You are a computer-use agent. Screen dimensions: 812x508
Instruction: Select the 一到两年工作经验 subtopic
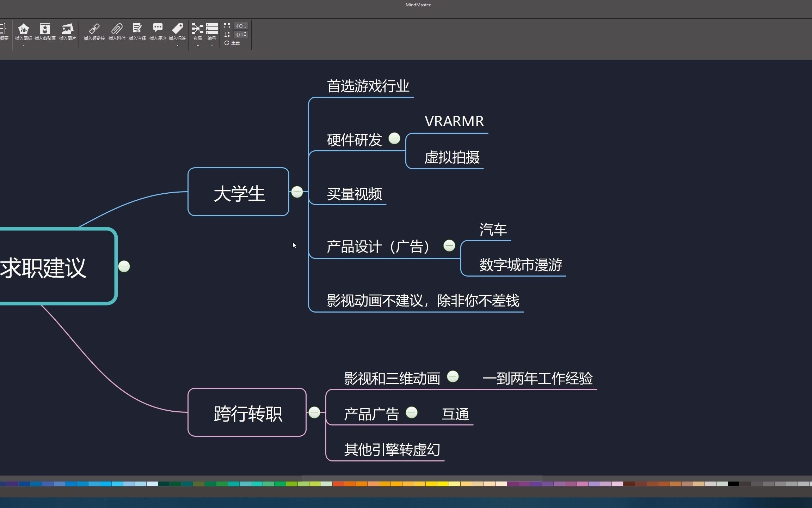pos(538,379)
